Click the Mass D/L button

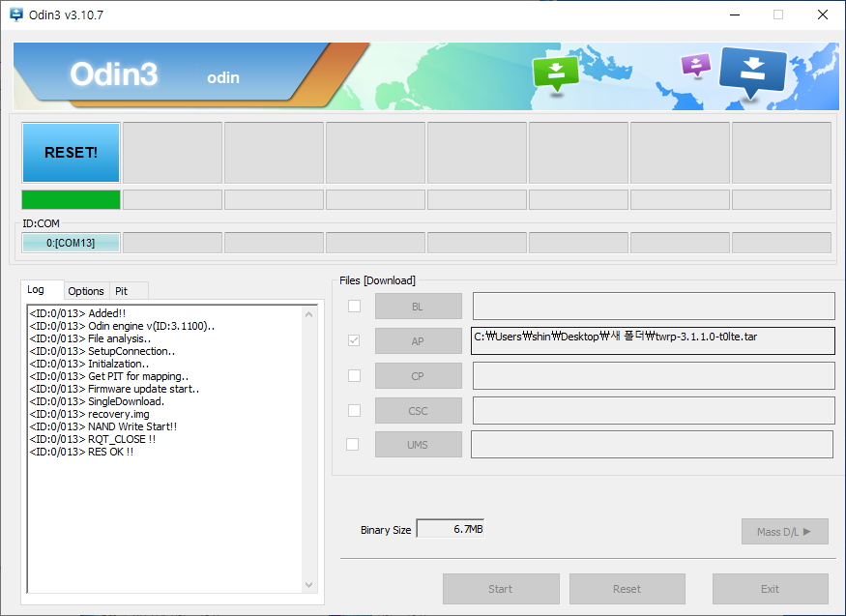coord(784,532)
